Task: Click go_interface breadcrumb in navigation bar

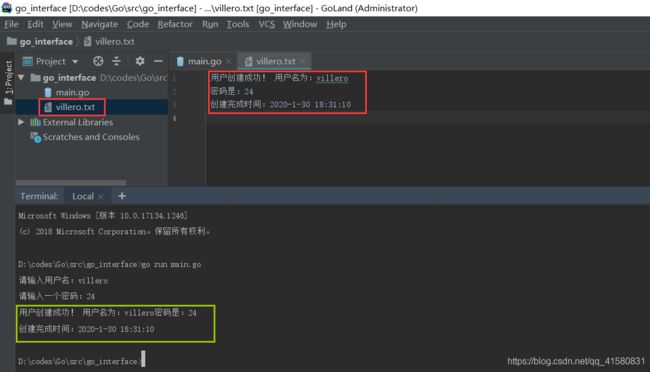Action: tap(40, 41)
